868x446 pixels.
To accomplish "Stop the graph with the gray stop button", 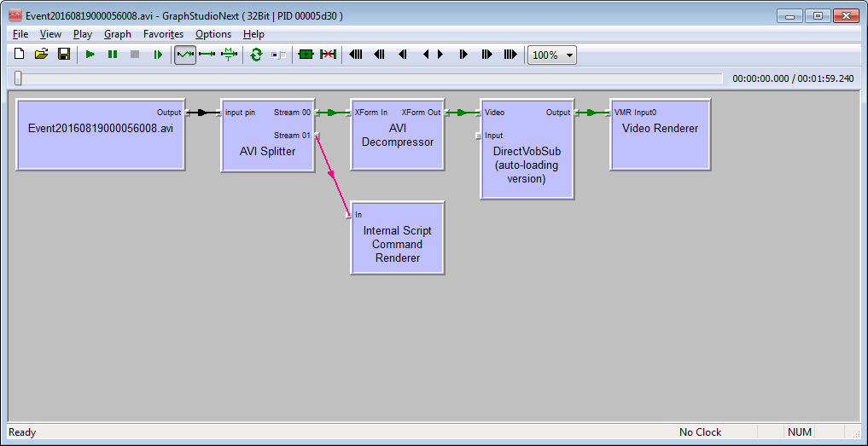I will pyautogui.click(x=135, y=55).
